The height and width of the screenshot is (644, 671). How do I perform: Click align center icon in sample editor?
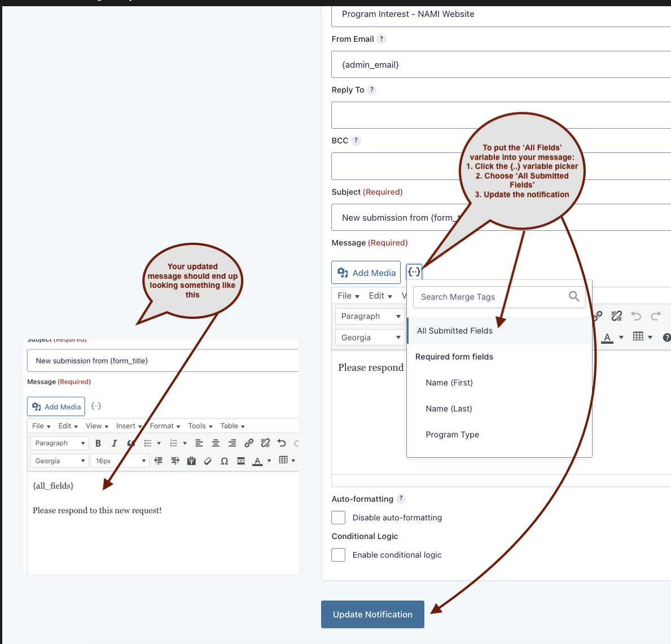216,443
